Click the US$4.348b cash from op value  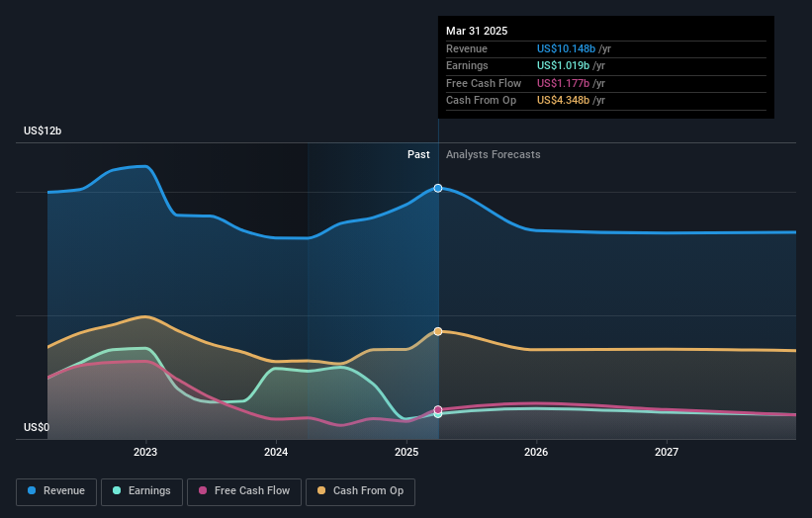click(x=563, y=101)
